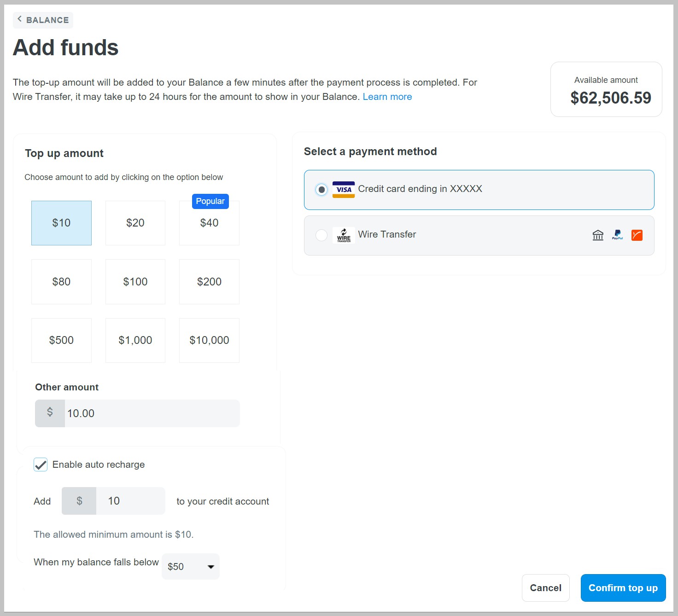Click the Cancel button
The height and width of the screenshot is (616, 678).
coord(545,588)
